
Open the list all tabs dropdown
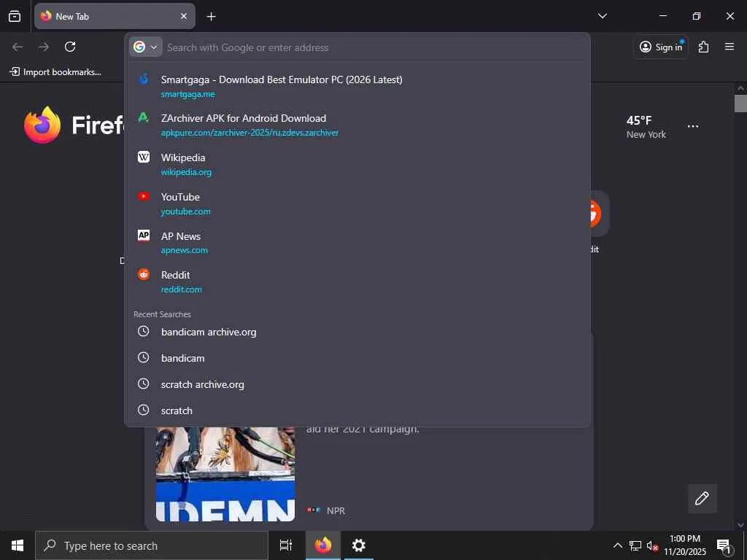(x=602, y=16)
